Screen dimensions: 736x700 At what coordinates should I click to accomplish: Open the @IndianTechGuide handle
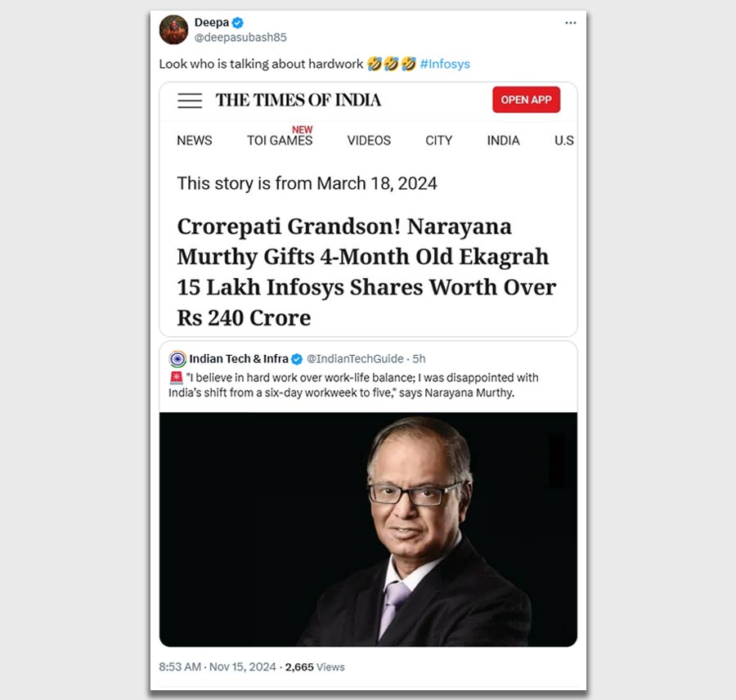(x=355, y=359)
